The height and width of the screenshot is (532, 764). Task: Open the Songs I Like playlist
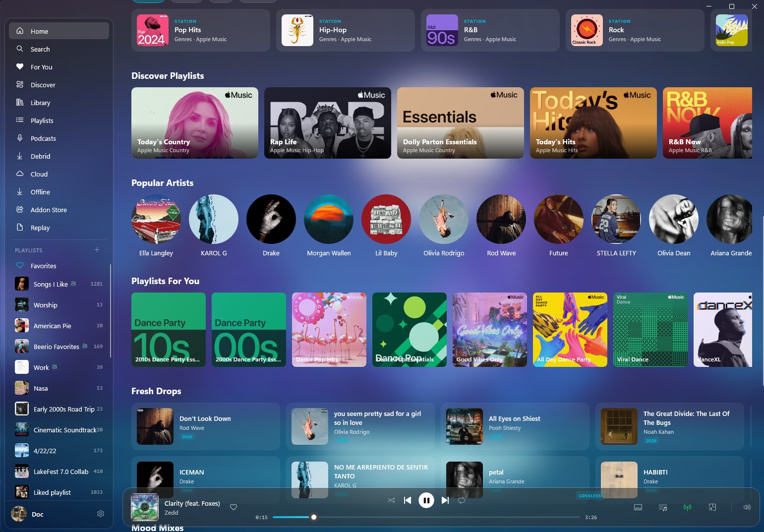click(59, 284)
